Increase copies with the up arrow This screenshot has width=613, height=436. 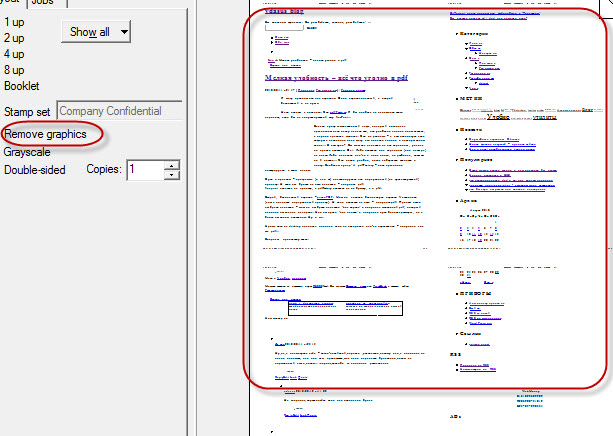pyautogui.click(x=172, y=165)
